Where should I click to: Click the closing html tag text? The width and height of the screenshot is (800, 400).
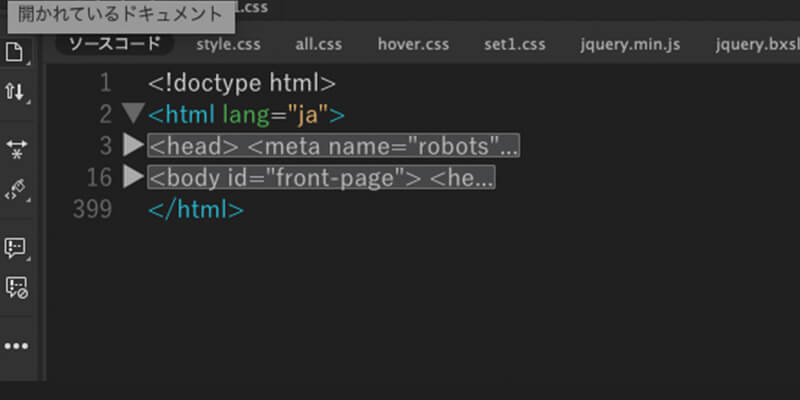coord(195,210)
